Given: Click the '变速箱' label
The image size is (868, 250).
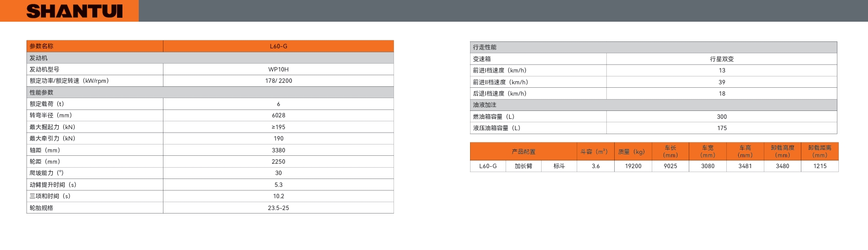Looking at the screenshot, I should (x=482, y=59).
